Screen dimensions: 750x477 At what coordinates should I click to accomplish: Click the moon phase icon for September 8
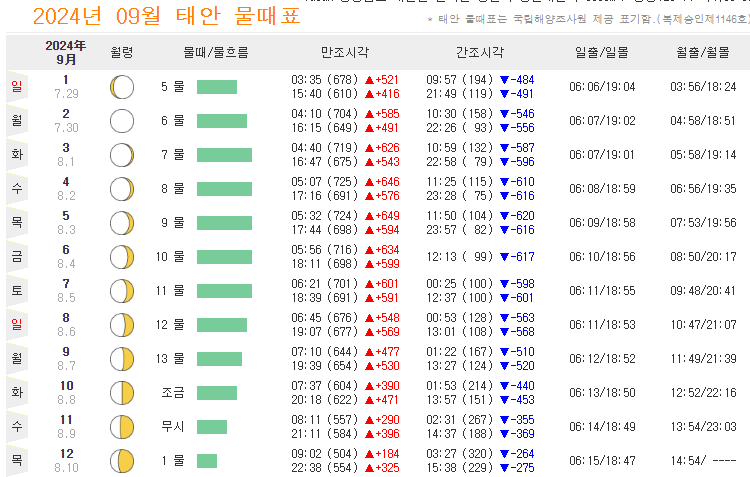coord(122,325)
